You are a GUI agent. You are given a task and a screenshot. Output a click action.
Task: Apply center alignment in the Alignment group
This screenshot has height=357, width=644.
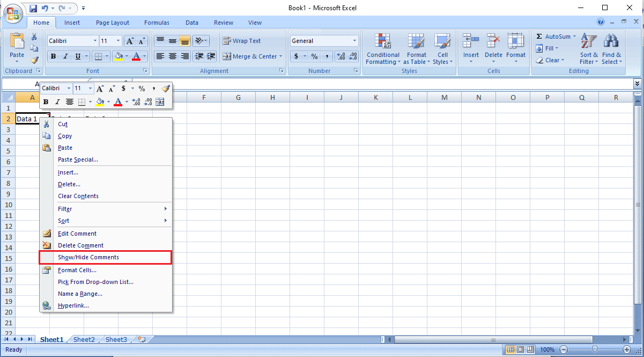coord(172,56)
